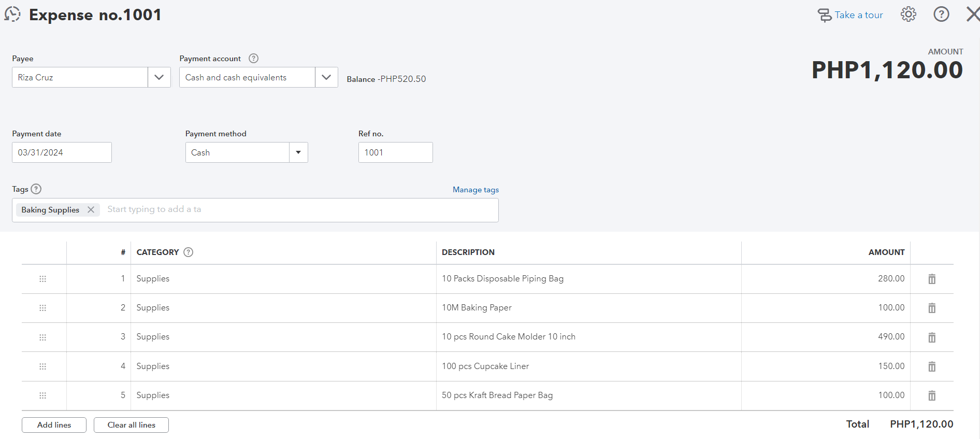Expand the Payment account dropdown
The width and height of the screenshot is (980, 439).
coord(326,77)
